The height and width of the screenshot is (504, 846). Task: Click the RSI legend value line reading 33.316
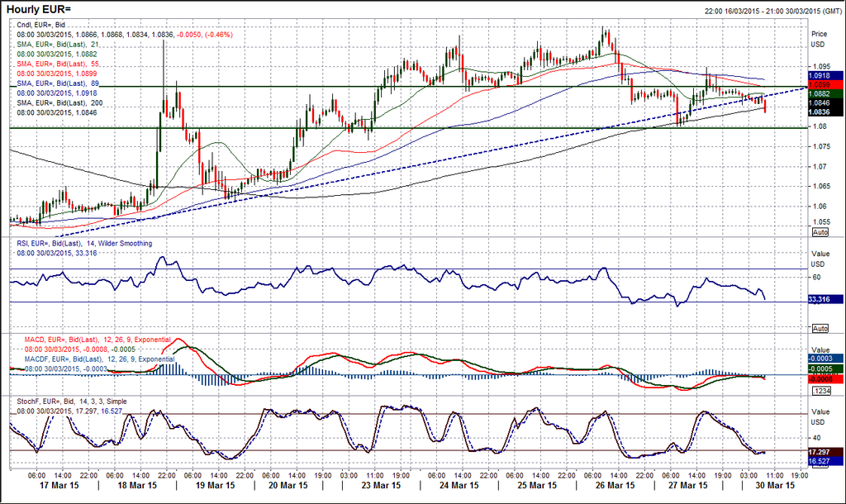[57, 253]
